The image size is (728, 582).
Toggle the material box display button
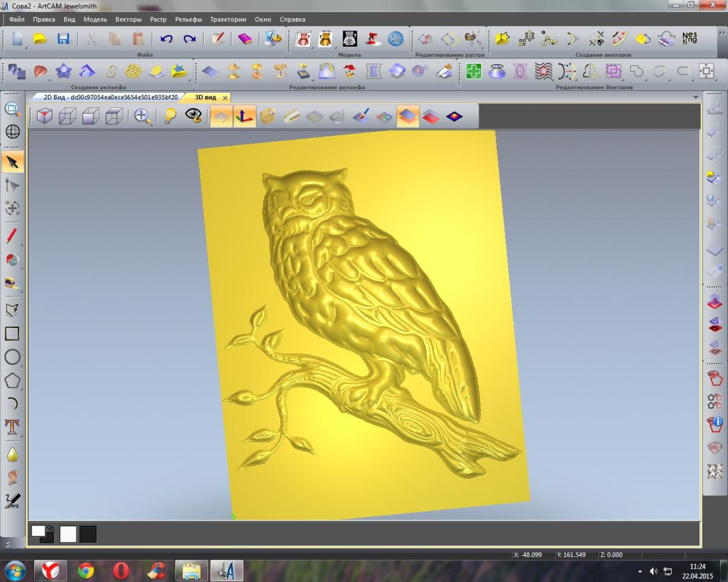point(268,116)
